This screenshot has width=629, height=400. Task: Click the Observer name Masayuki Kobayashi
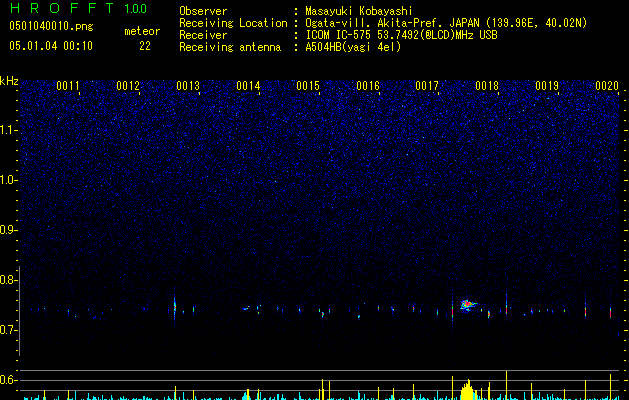tap(359, 11)
